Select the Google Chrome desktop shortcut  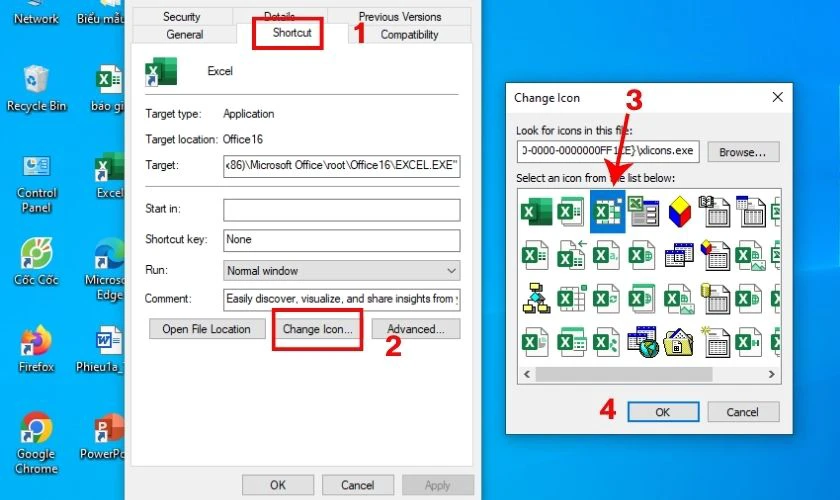pos(36,443)
